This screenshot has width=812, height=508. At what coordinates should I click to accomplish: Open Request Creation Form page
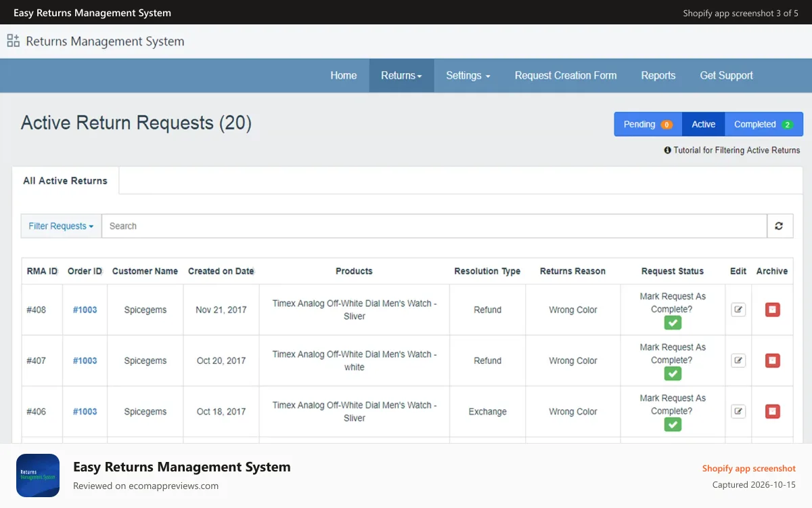coord(566,75)
